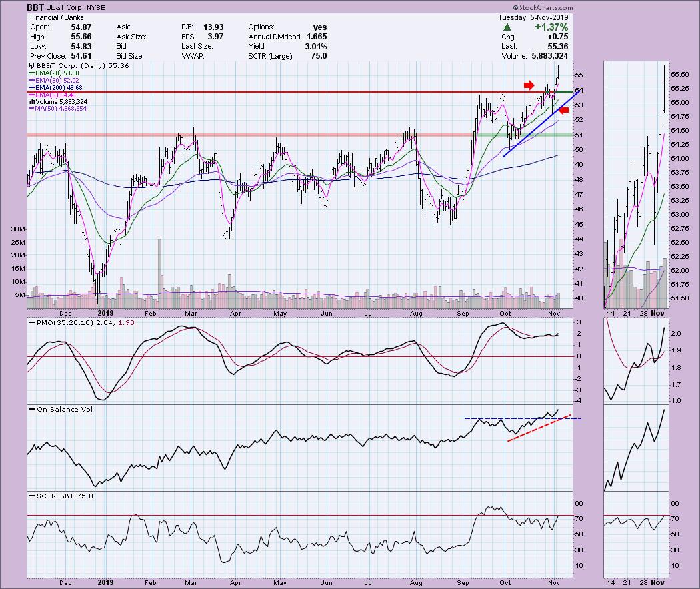Viewport: 700px width, 589px height.
Task: Click the 2.0 PMO label in zoomed panel
Action: click(x=676, y=333)
